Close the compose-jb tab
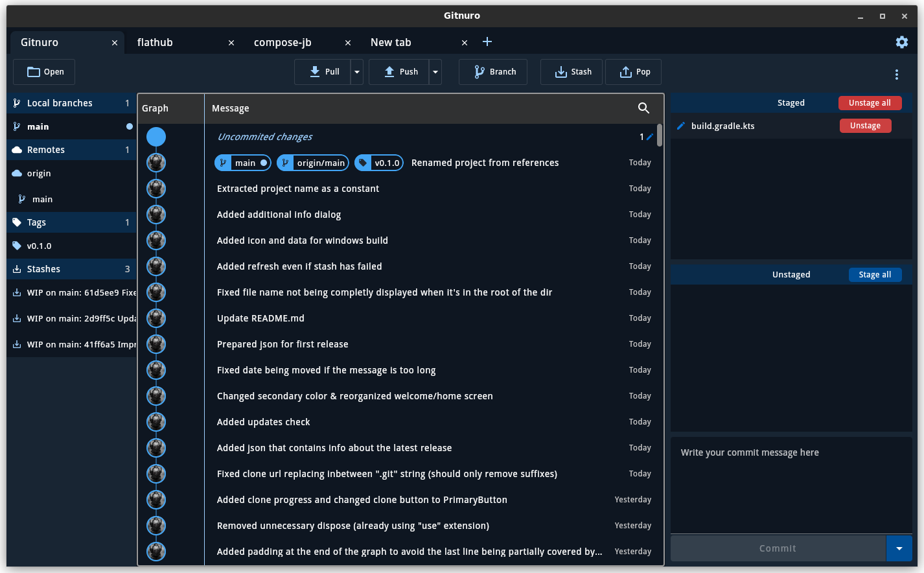Image resolution: width=924 pixels, height=573 pixels. [x=348, y=43]
